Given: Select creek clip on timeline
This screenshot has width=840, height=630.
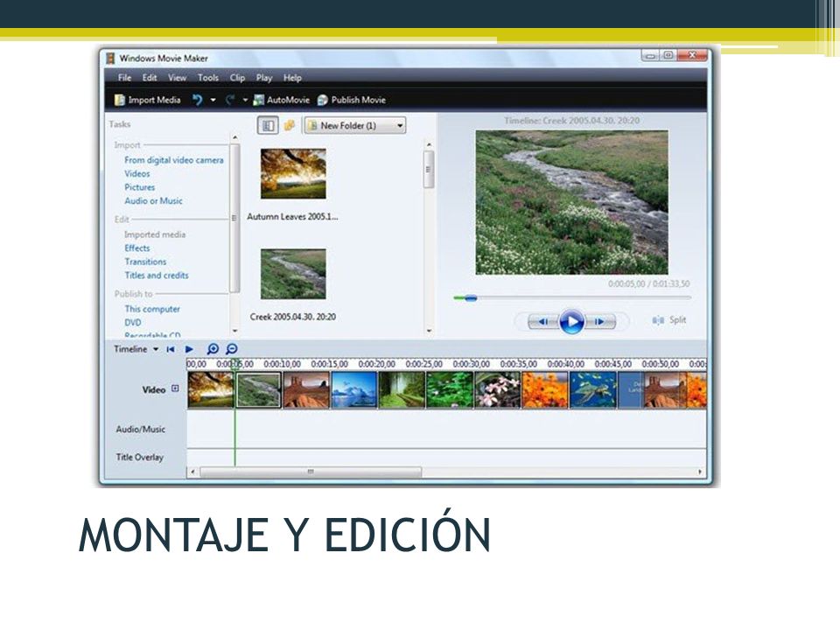Looking at the screenshot, I should pos(259,390).
